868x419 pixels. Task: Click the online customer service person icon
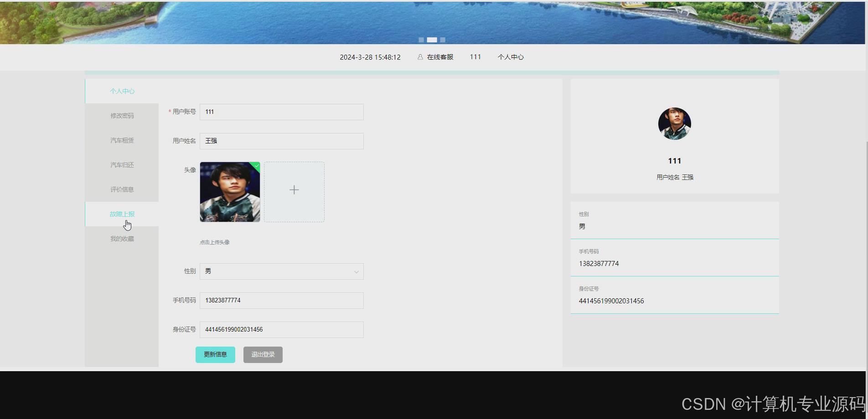420,57
